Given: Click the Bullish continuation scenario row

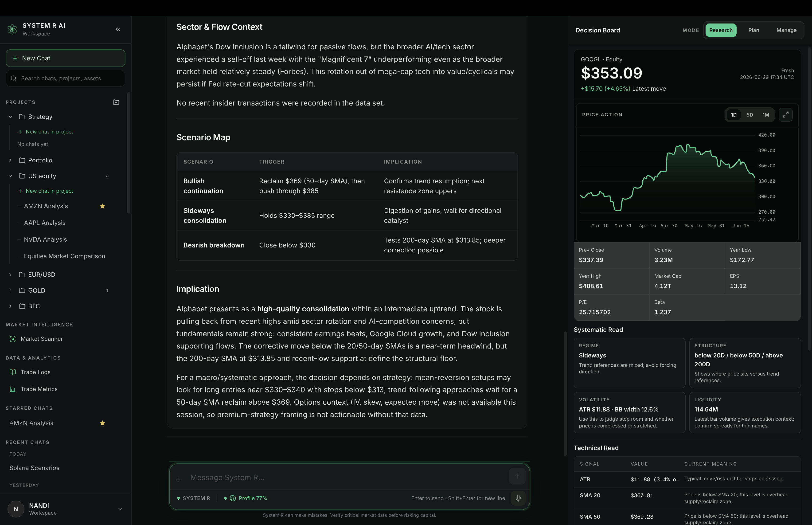Looking at the screenshot, I should tap(347, 186).
